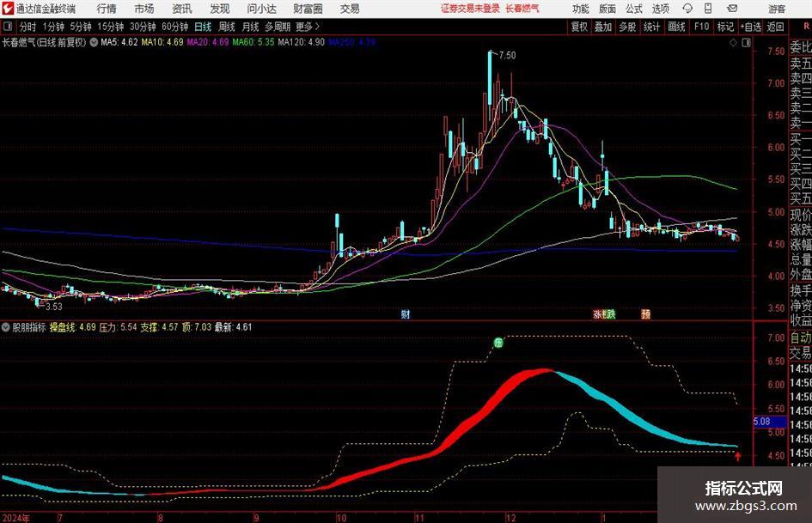Click the 多股 toolbar button
This screenshot has height=523, width=812.
[x=627, y=27]
